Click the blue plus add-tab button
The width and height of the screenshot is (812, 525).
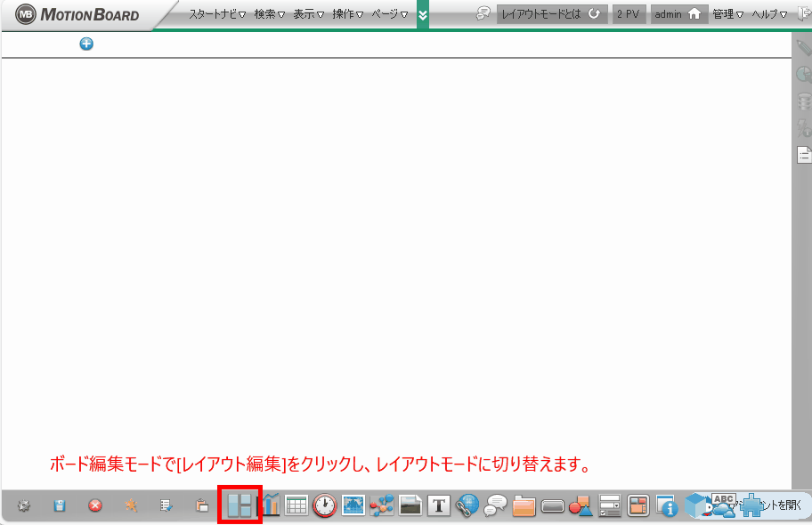pos(86,44)
